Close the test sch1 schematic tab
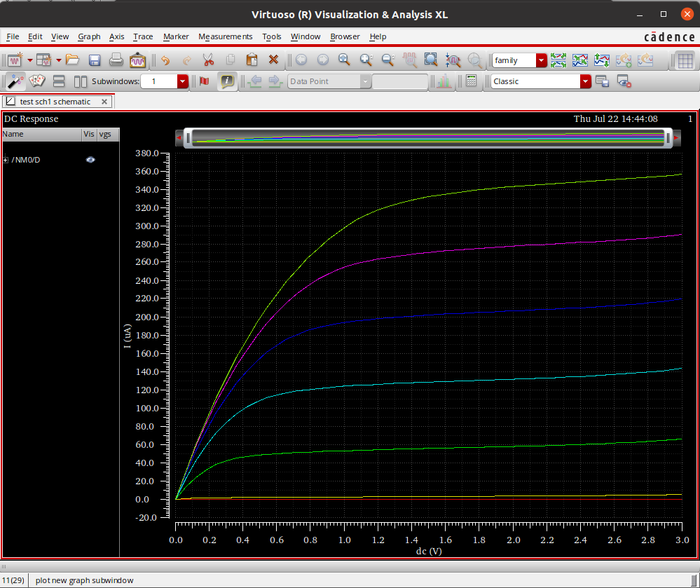 click(x=104, y=102)
